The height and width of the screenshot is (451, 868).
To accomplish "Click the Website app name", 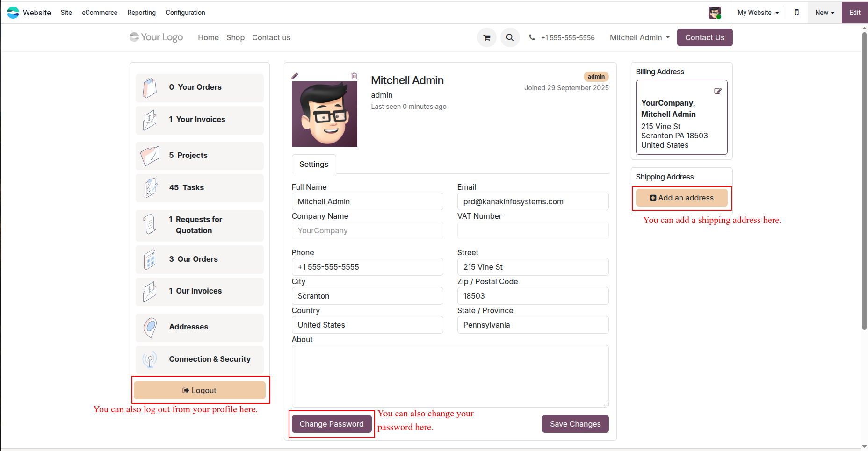I will [x=37, y=13].
